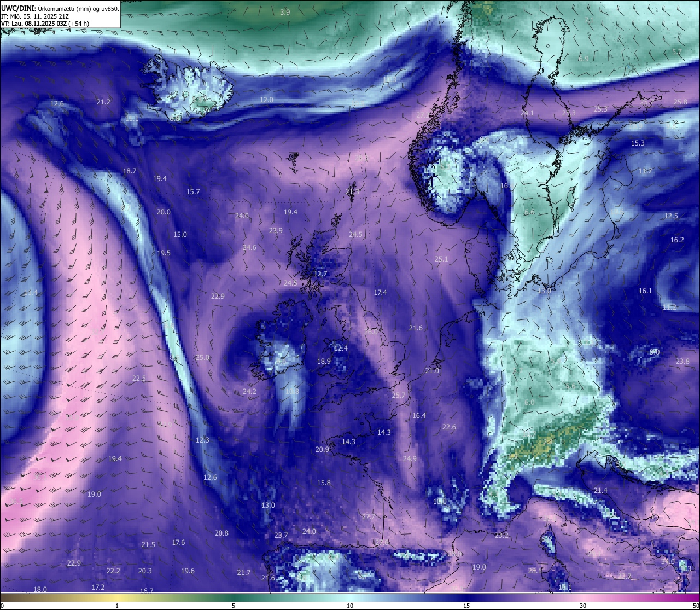The height and width of the screenshot is (610, 700).
Task: Select the 20.3 value at bottom left
Action: pyautogui.click(x=145, y=571)
